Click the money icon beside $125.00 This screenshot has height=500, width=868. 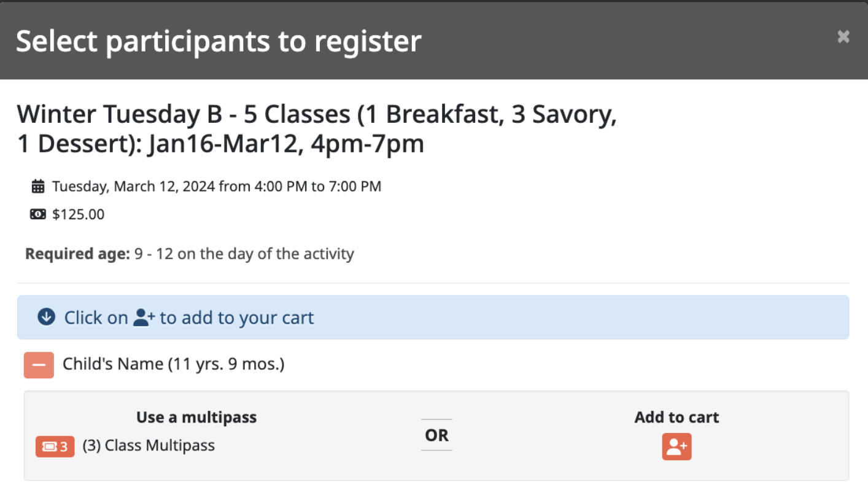pyautogui.click(x=38, y=214)
